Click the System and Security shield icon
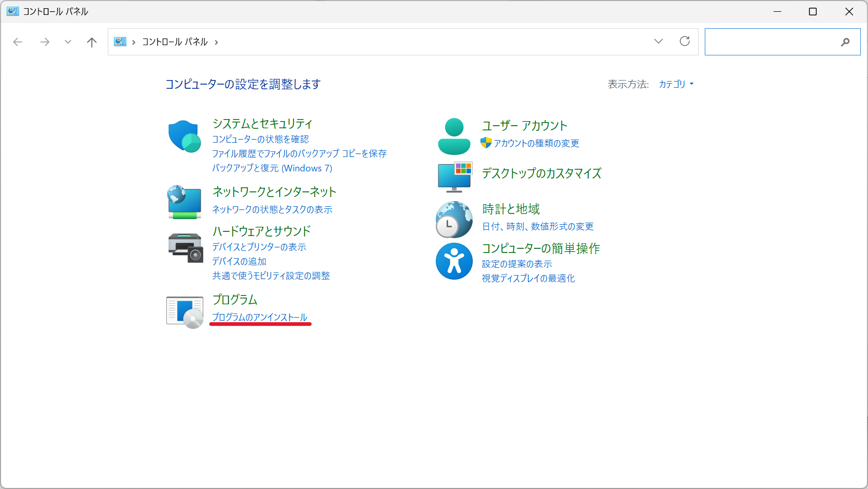The image size is (868, 489). [184, 136]
